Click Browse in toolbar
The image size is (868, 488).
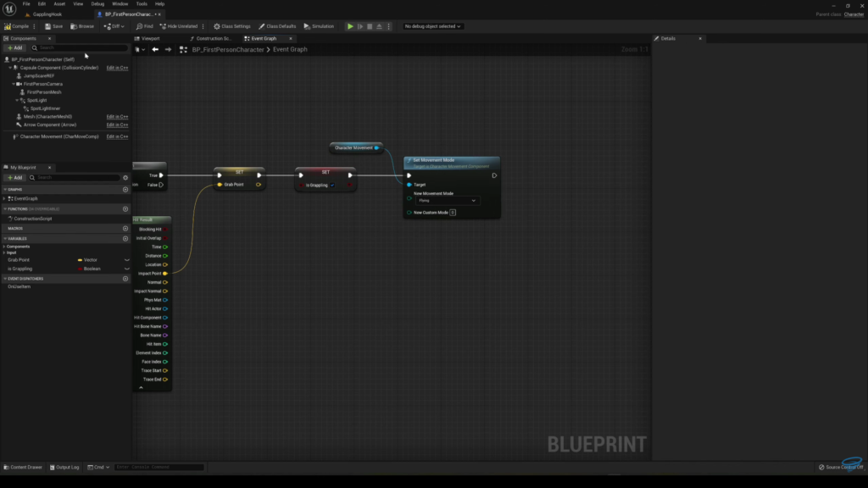click(x=82, y=26)
